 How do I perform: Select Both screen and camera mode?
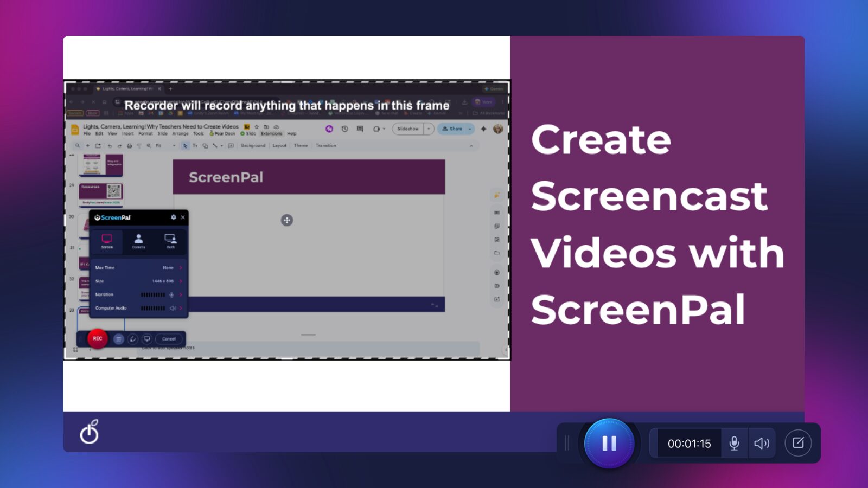(170, 241)
